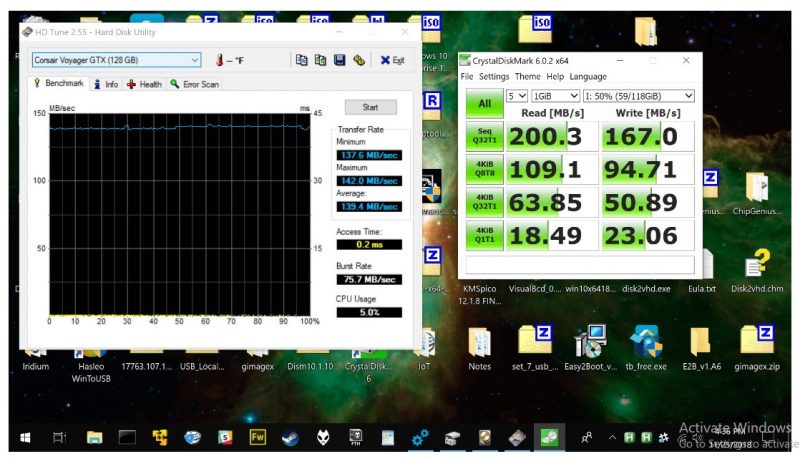Change test count dropdown showing 5
The height and width of the screenshot is (459, 800).
tap(516, 96)
